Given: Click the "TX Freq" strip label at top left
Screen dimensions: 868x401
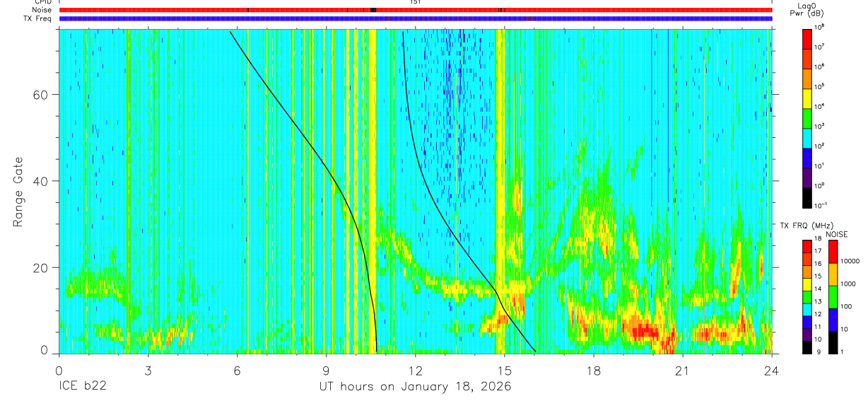Looking at the screenshot, I should click(x=39, y=18).
